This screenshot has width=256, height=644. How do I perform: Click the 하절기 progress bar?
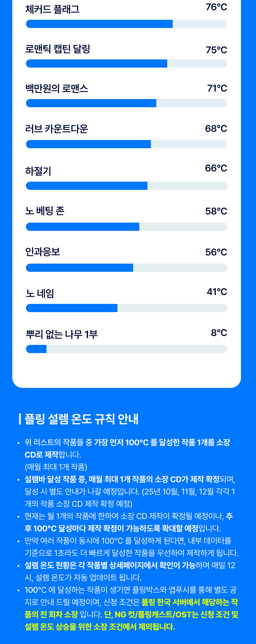126,186
